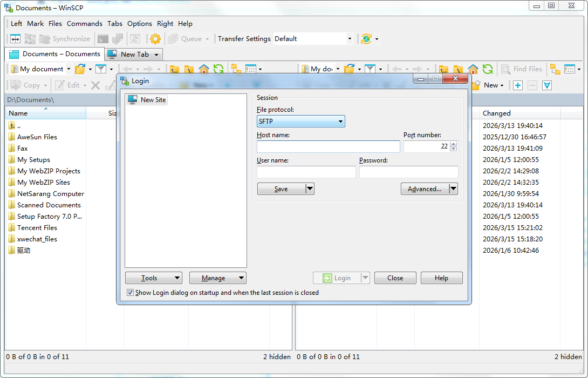The height and width of the screenshot is (378, 588).
Task: Open the Tools dropdown button
Action: coord(153,278)
